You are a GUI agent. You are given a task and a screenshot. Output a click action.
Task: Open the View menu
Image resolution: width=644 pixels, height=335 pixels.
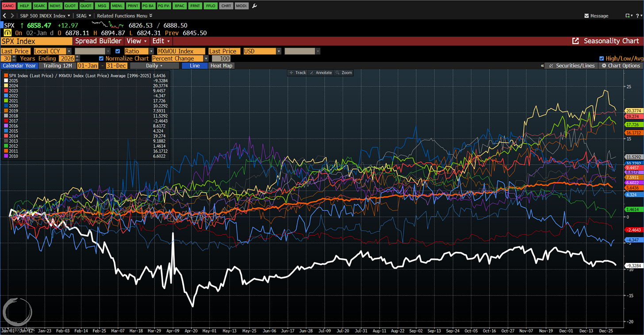tap(136, 41)
